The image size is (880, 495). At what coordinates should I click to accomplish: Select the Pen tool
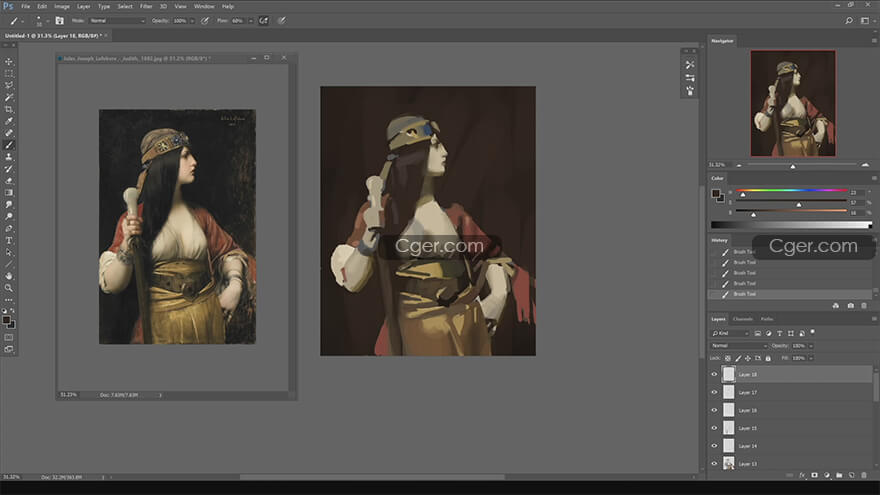pyautogui.click(x=8, y=228)
